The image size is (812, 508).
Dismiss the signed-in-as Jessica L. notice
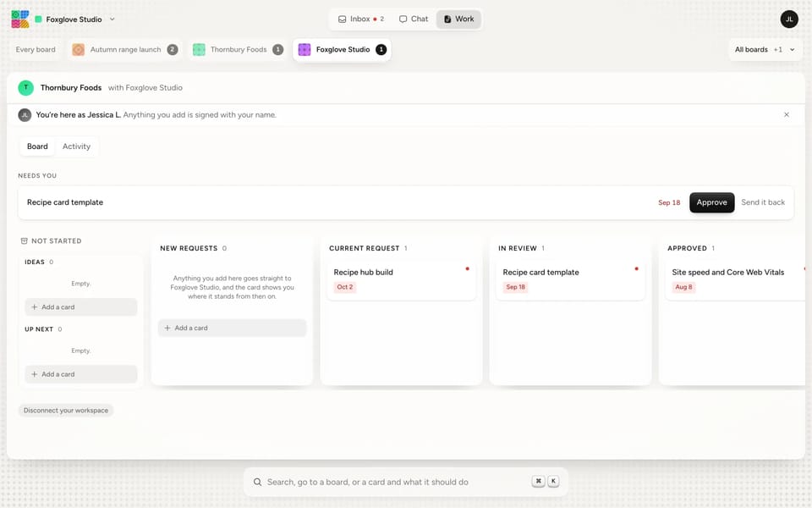tap(786, 114)
